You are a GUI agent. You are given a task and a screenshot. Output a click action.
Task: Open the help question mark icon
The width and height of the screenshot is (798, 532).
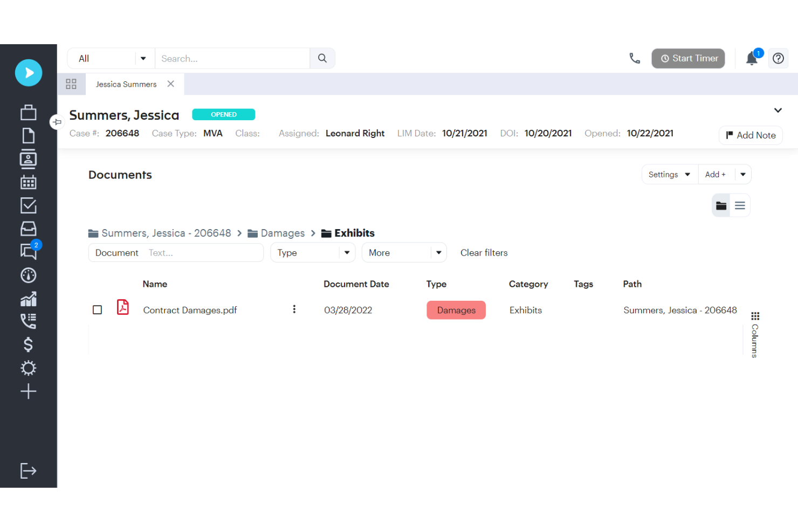(x=778, y=58)
